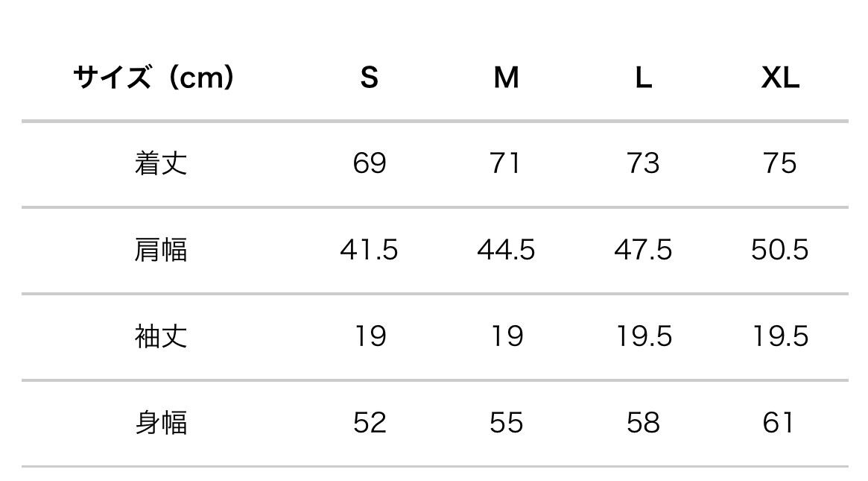Screen dimensions: 868x481
Task: Click the 肩幅 value 44.5 for M
Action: point(506,250)
